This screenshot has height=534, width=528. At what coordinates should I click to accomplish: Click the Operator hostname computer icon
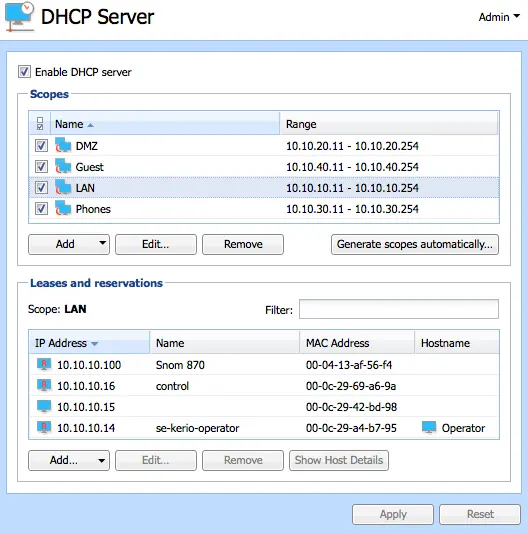pyautogui.click(x=429, y=427)
